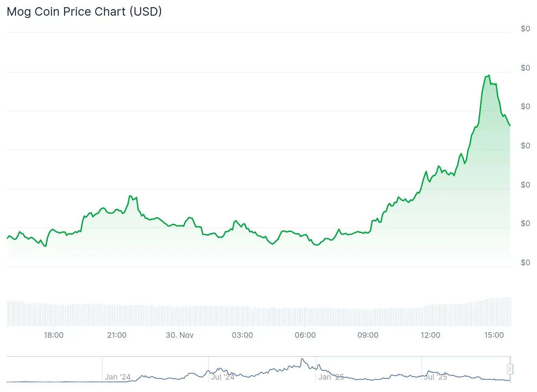
Task: Click the '18:00' time label
Action: [x=54, y=335]
